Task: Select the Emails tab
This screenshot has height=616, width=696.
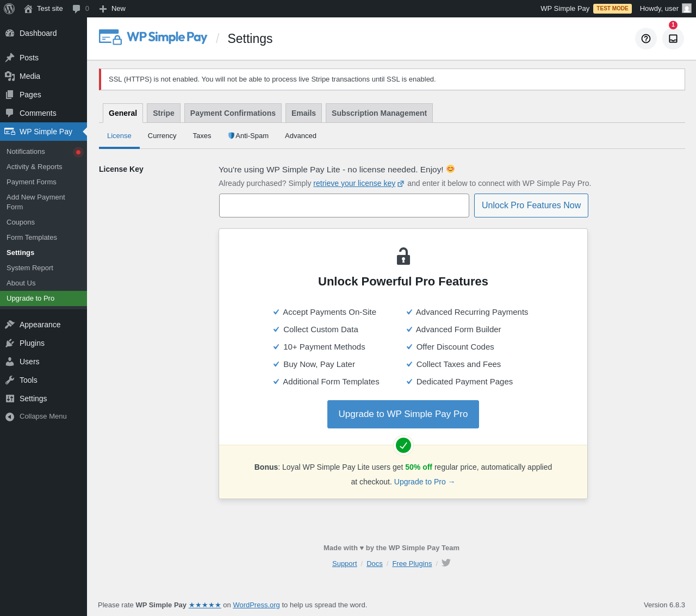Action: (303, 113)
